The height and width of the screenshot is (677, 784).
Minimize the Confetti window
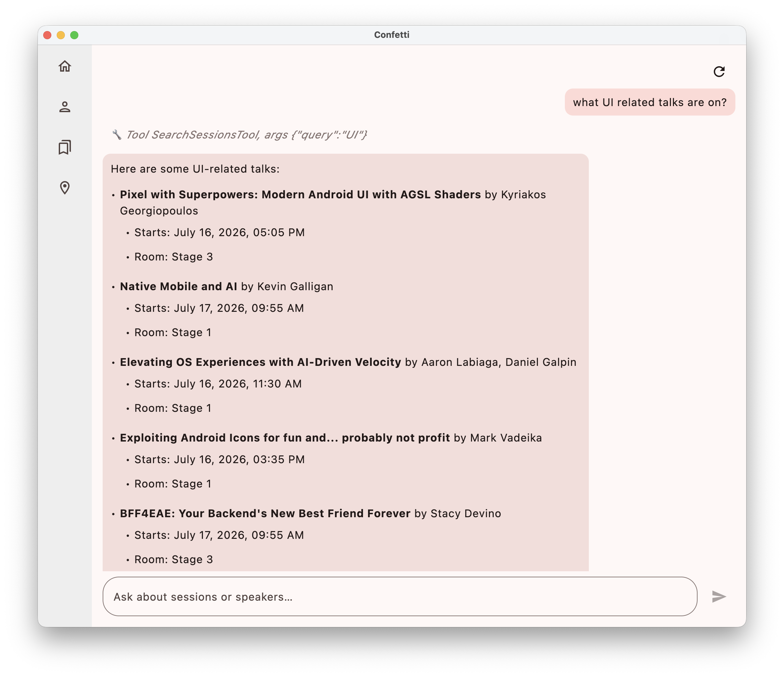point(60,35)
